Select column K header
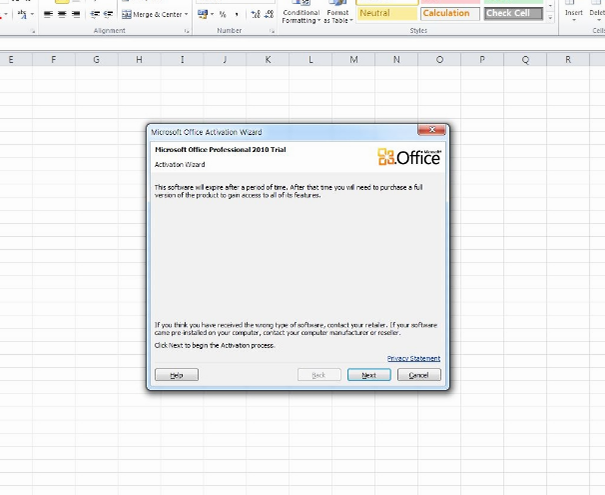The image size is (605, 495). pos(268,60)
